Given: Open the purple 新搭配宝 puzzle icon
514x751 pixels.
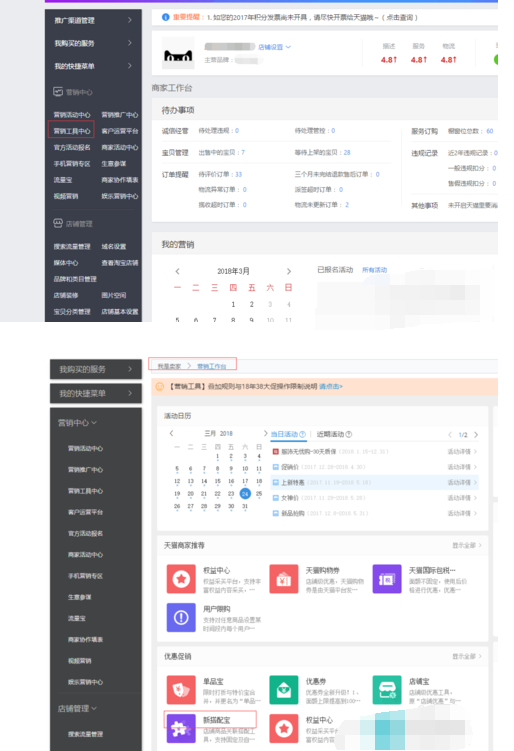Looking at the screenshot, I should click(181, 728).
